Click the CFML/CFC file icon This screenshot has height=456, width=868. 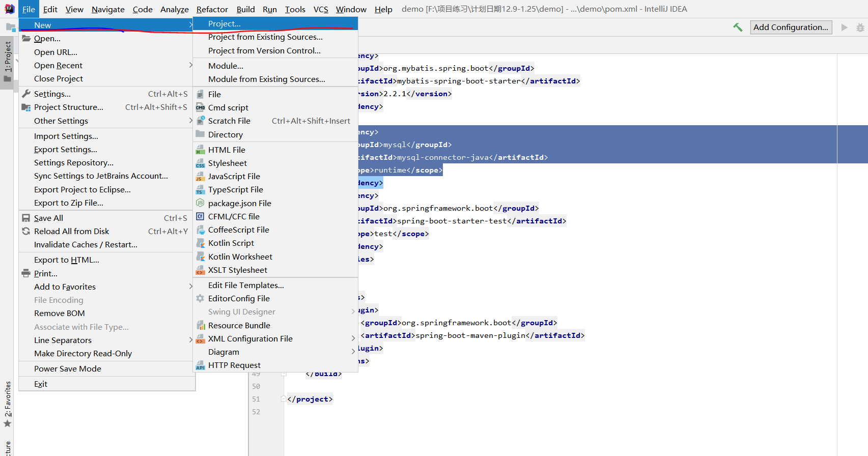[201, 216]
